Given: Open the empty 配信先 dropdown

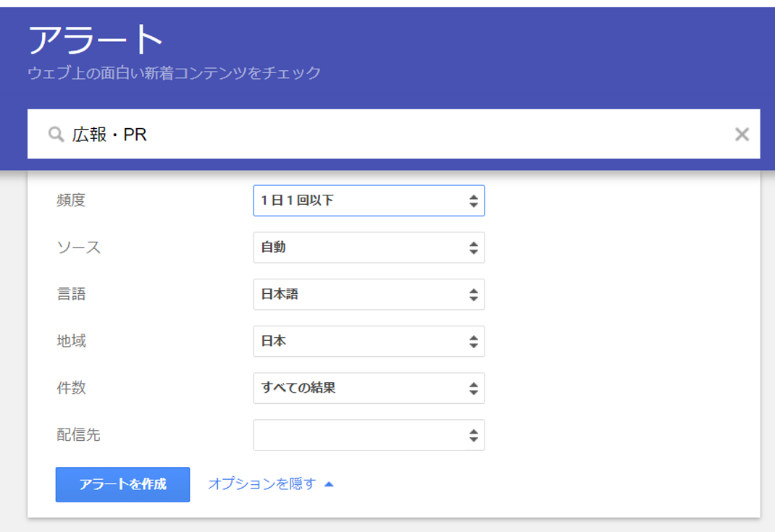Looking at the screenshot, I should click(369, 435).
